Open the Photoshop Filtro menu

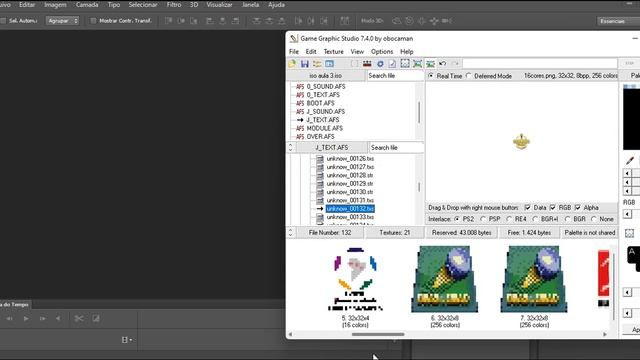[174, 5]
